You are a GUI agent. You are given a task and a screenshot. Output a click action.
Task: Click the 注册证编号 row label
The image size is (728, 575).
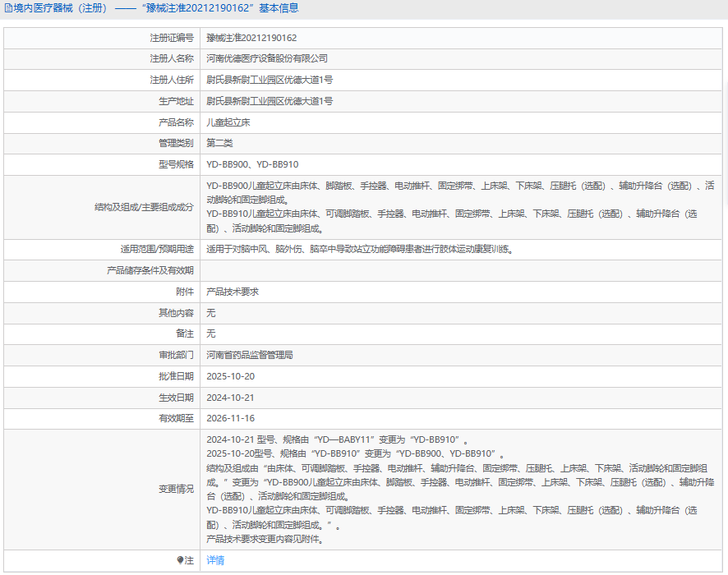[x=172, y=38]
